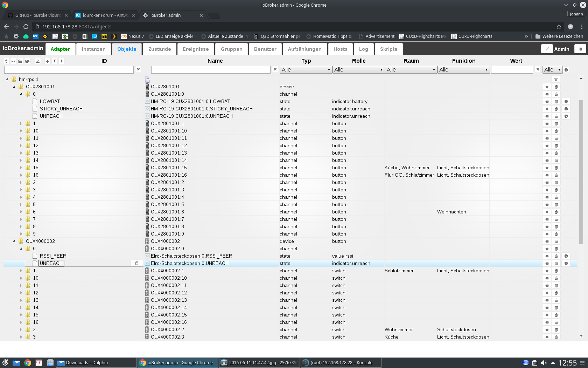Toggle expert mode person icon

point(38,61)
